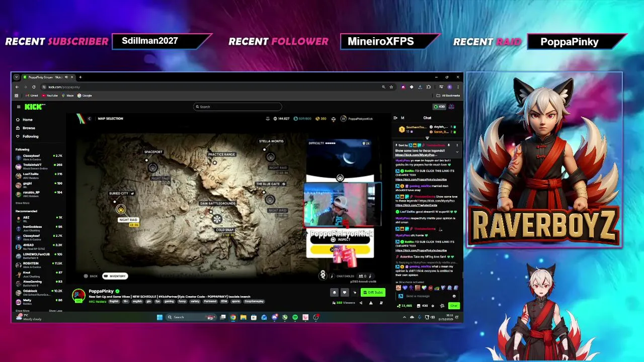The image size is (644, 362).
Task: Open the Gmail bookmark
Action: pyautogui.click(x=32, y=96)
